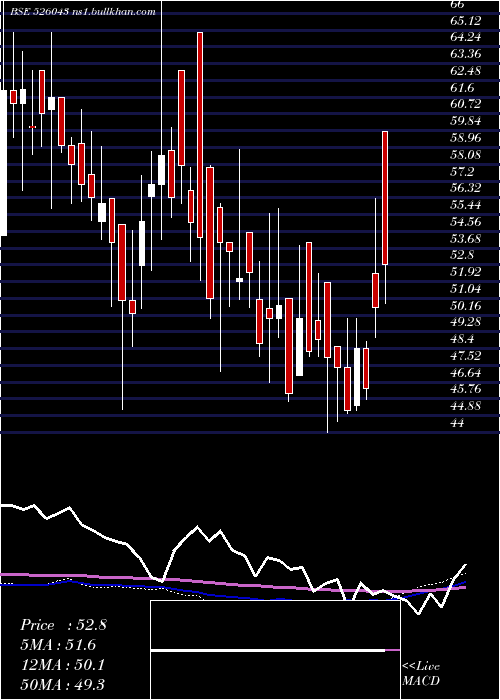
Task: Click the tallest red candle peaking near 64.24
Action: tap(200, 135)
